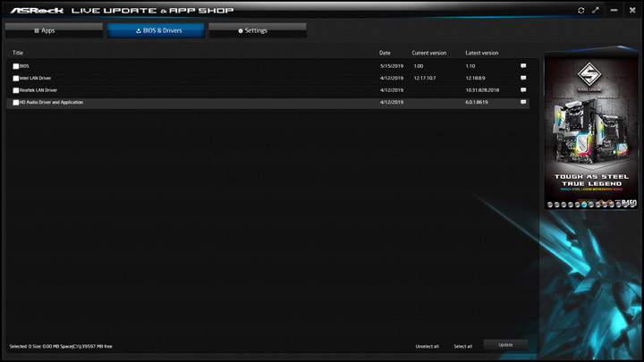Choose Unselect all

tap(428, 347)
